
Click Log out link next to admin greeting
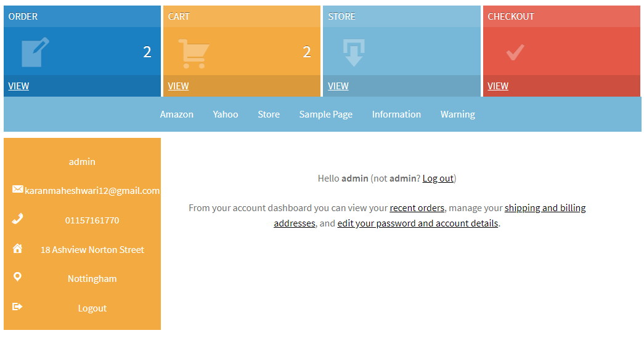[438, 179]
